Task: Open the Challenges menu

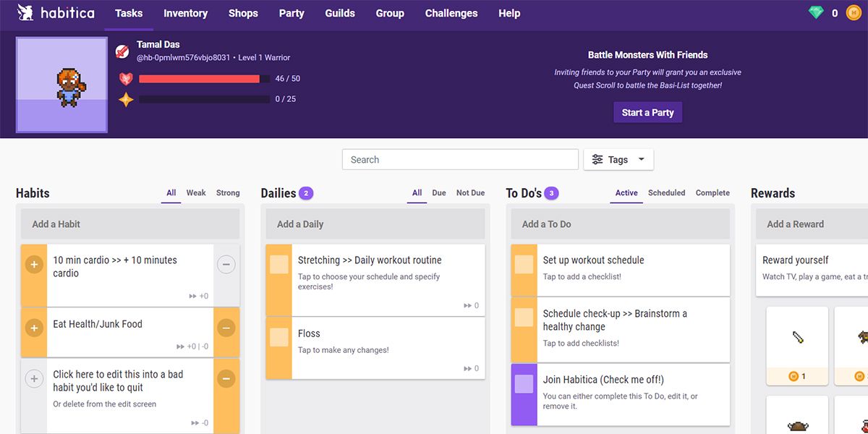Action: click(x=451, y=13)
